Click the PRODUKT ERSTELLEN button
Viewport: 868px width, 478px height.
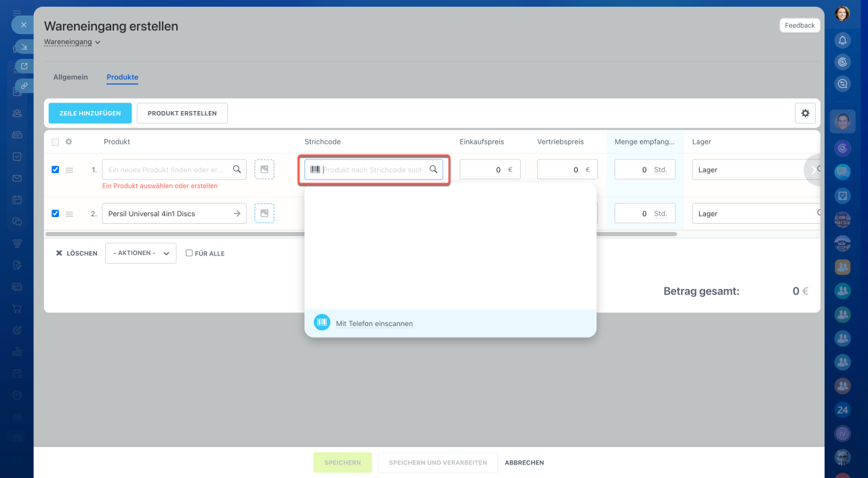tap(182, 113)
